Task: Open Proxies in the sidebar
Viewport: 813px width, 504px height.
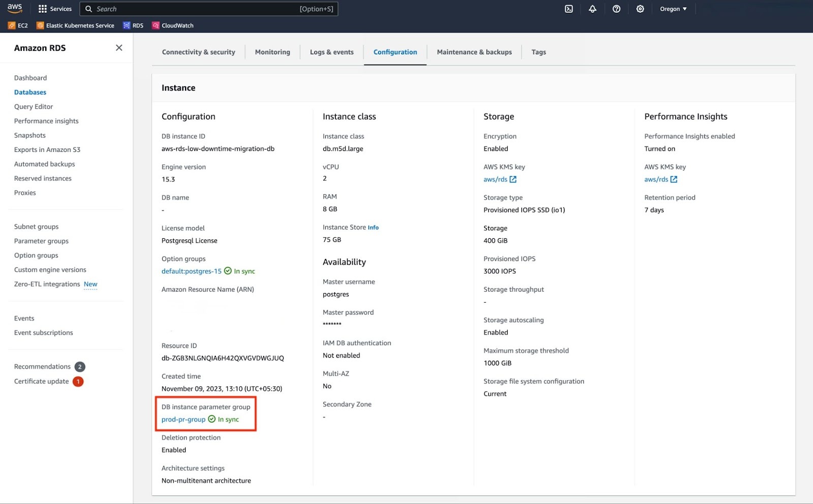Action: coord(25,193)
